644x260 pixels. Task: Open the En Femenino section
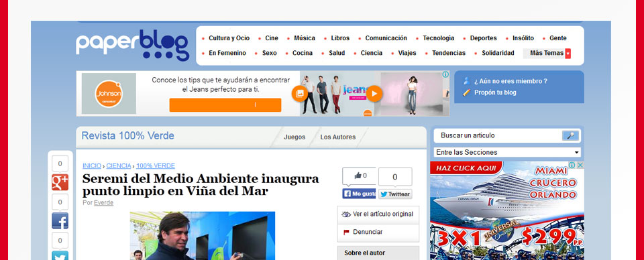227,53
